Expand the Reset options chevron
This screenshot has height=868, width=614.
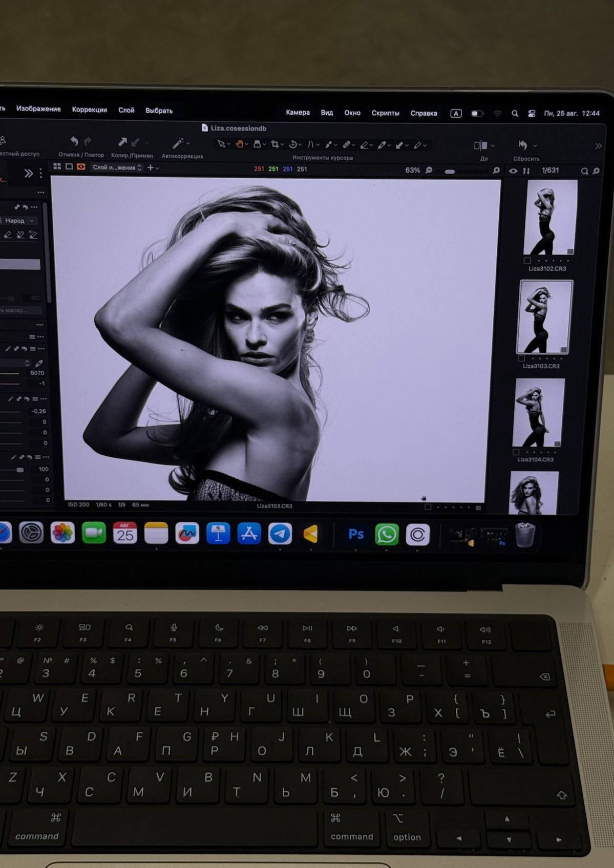tap(535, 146)
